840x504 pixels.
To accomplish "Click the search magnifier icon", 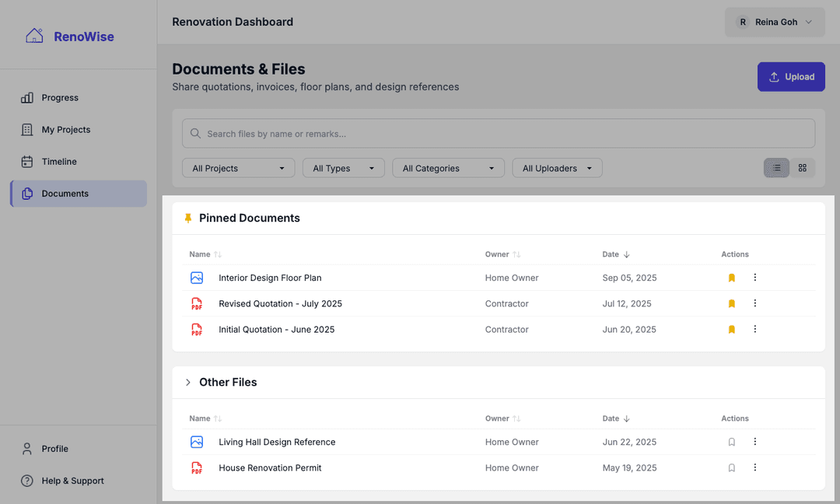I will coord(195,133).
